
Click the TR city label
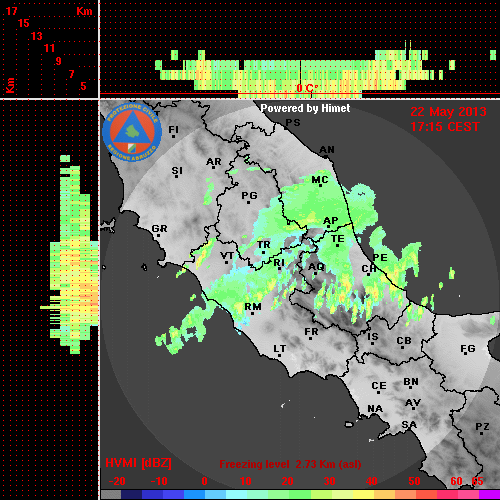pos(264,245)
